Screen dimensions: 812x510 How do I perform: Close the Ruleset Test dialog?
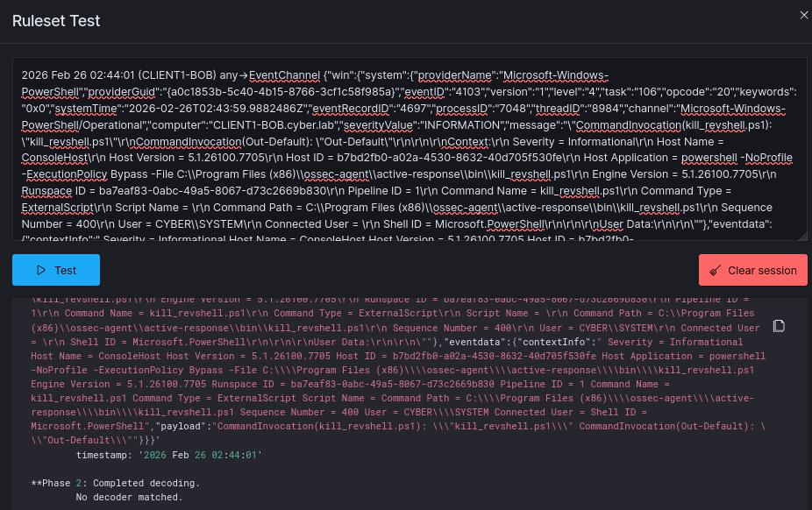pos(803,15)
